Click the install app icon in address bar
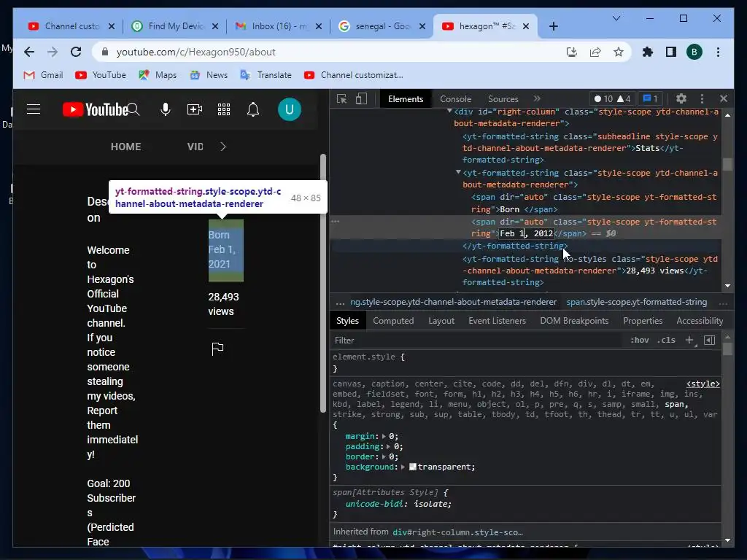 coord(572,52)
